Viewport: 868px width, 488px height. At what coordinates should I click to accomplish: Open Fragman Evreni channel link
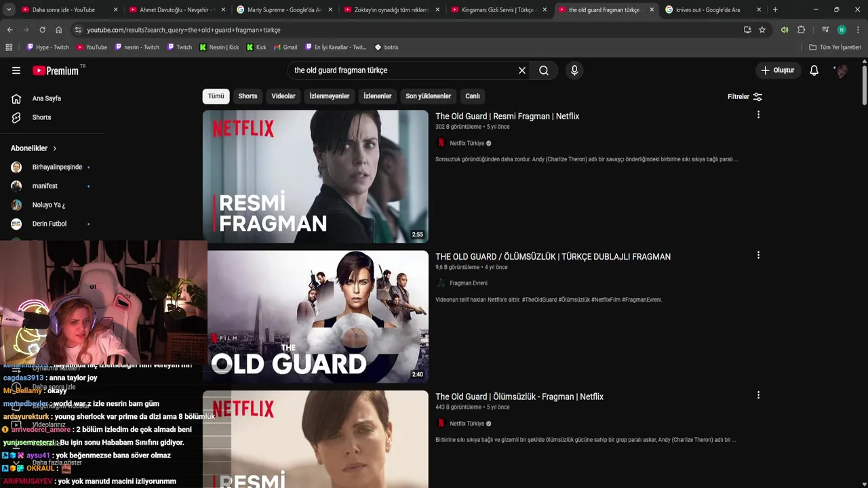pos(469,283)
